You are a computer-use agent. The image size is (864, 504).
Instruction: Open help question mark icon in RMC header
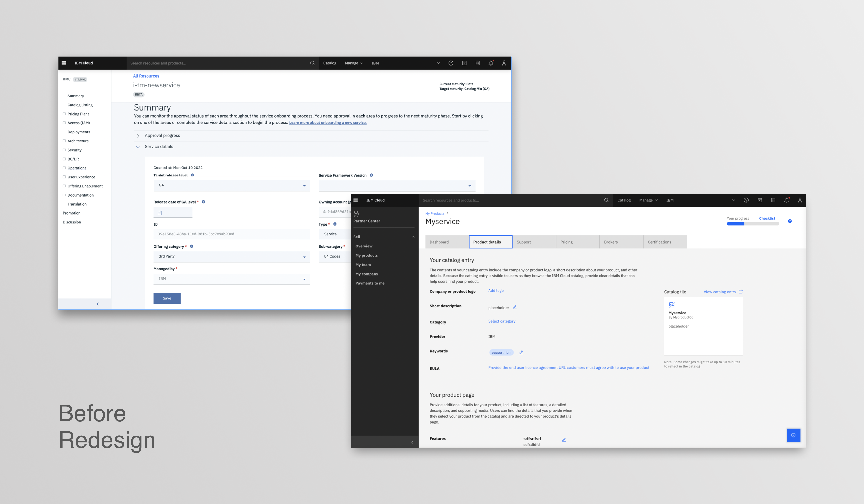[x=451, y=63]
